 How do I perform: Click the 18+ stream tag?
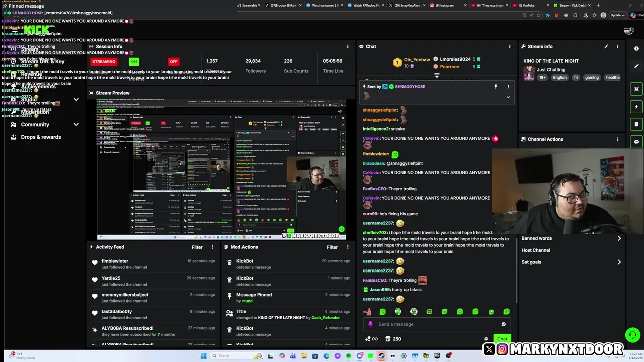tap(542, 78)
